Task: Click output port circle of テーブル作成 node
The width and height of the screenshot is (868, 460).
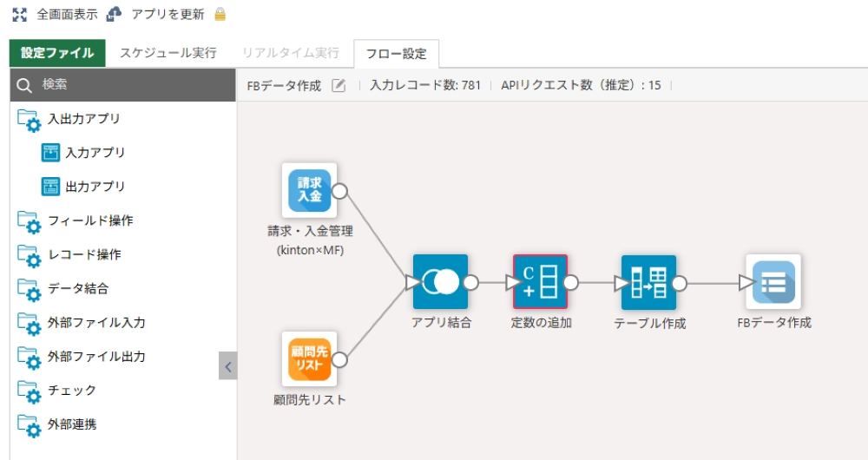Action: pos(680,284)
